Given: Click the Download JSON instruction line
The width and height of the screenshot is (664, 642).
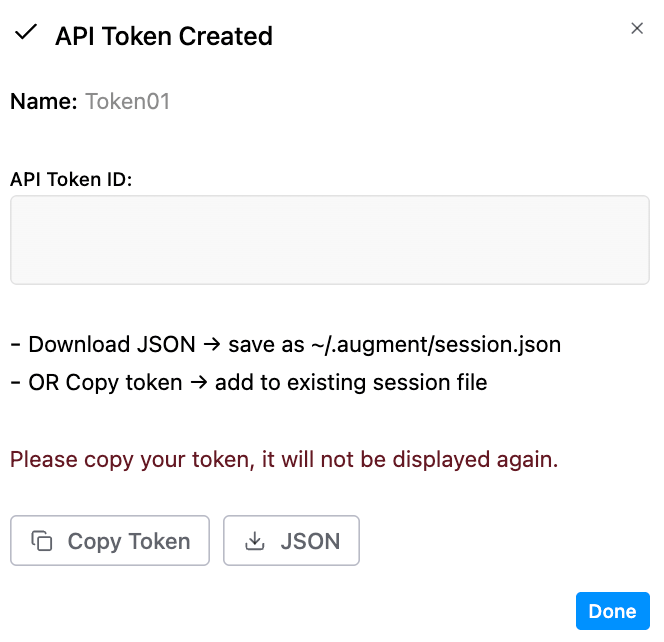Looking at the screenshot, I should click(x=286, y=344).
